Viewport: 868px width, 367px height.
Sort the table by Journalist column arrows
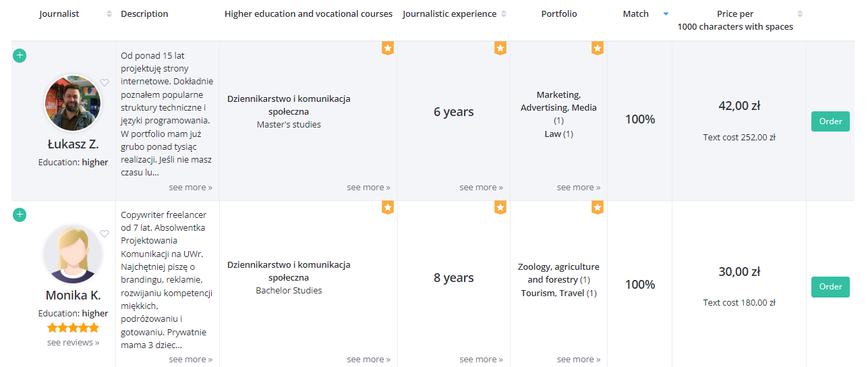pyautogui.click(x=109, y=13)
